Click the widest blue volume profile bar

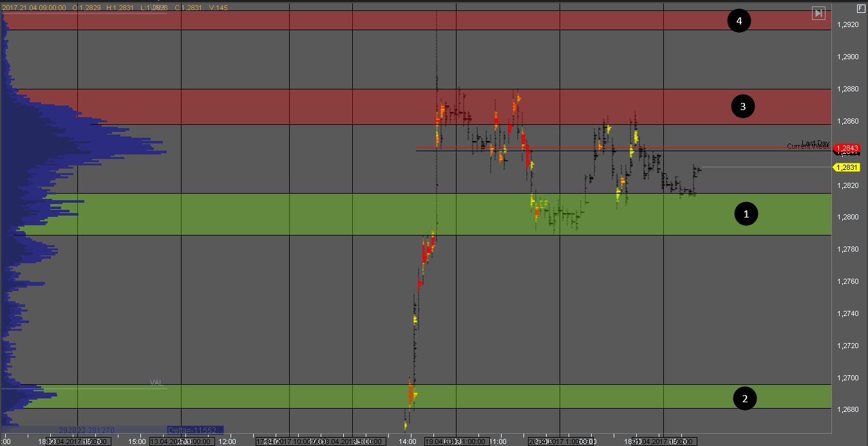(x=84, y=152)
